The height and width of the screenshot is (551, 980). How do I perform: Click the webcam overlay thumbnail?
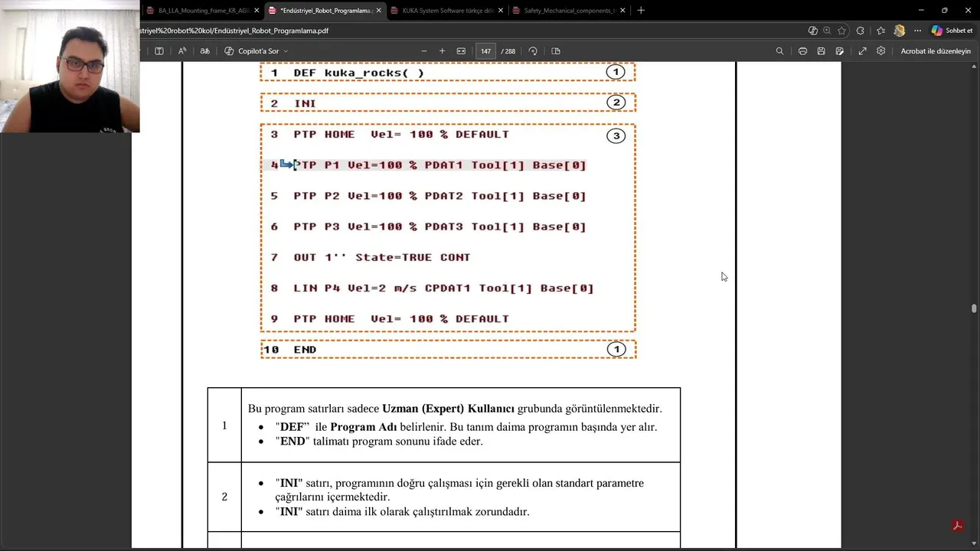coord(70,67)
